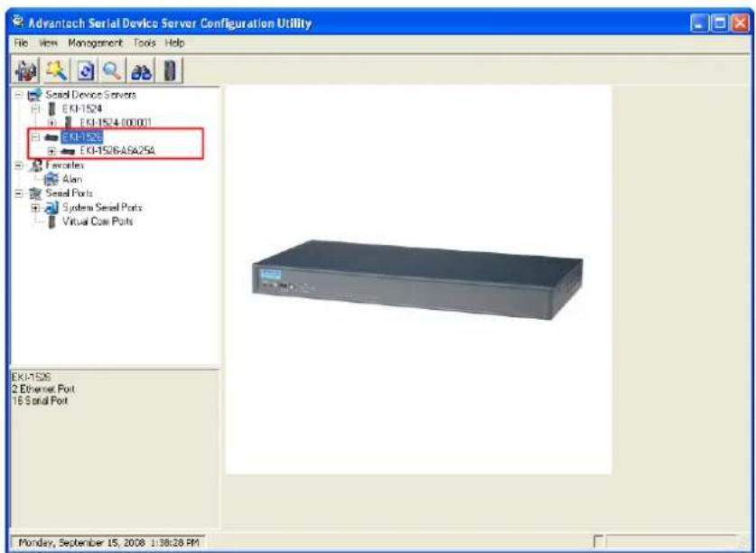Click the Serial Ports node icon
This screenshot has height=553, width=756.
click(x=35, y=193)
